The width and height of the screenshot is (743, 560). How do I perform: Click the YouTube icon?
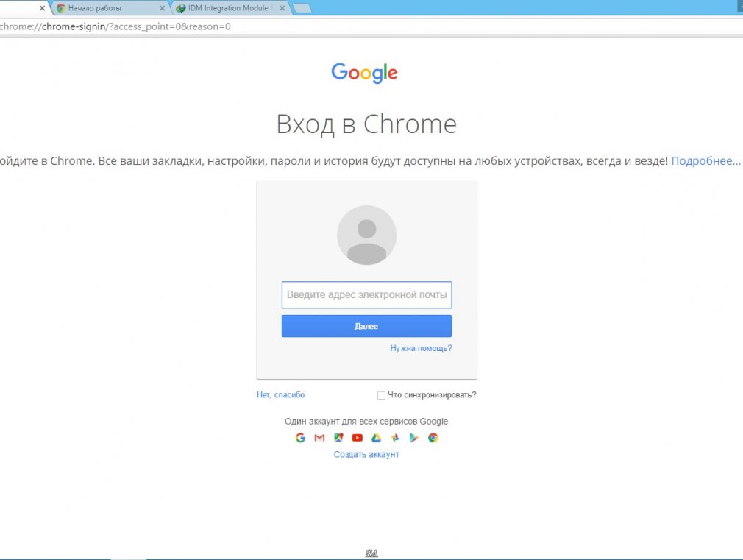point(358,438)
